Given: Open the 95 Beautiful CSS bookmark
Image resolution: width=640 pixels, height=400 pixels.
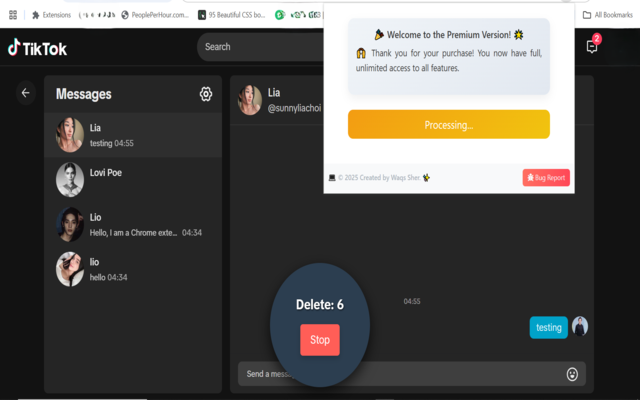Looking at the screenshot, I should click(232, 15).
